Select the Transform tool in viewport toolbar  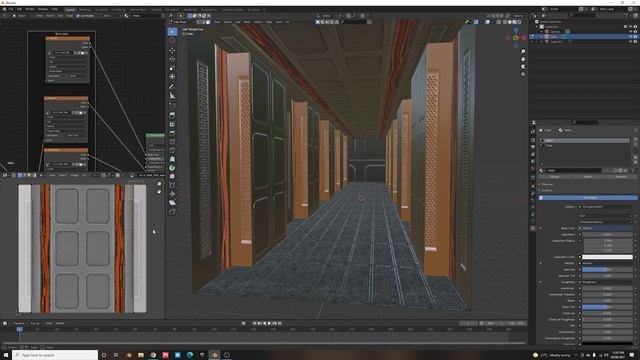[172, 77]
